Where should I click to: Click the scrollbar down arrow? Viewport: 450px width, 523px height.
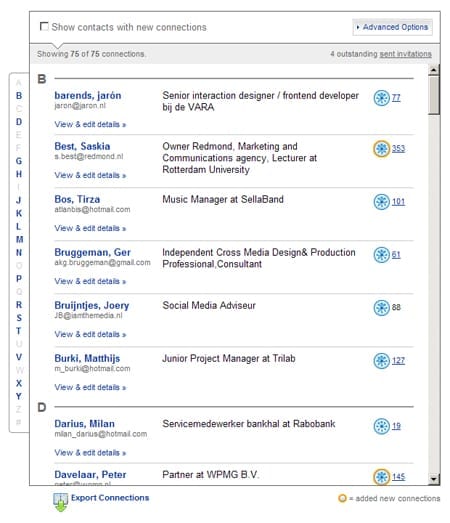click(x=434, y=479)
